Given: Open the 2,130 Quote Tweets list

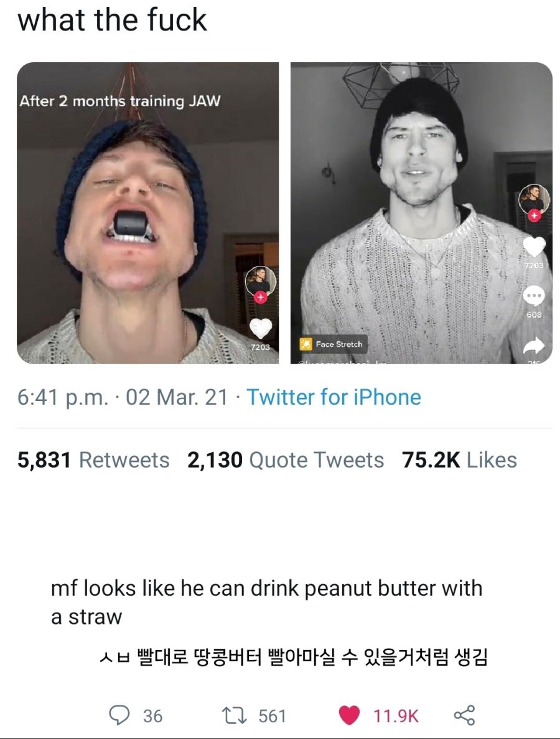Looking at the screenshot, I should (286, 460).
